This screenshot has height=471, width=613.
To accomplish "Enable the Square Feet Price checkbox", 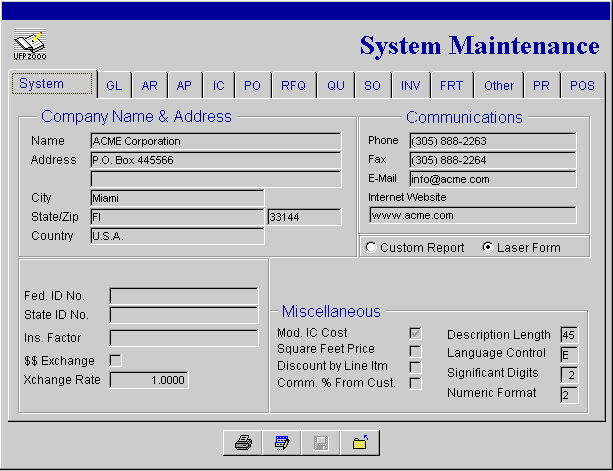I will (415, 351).
